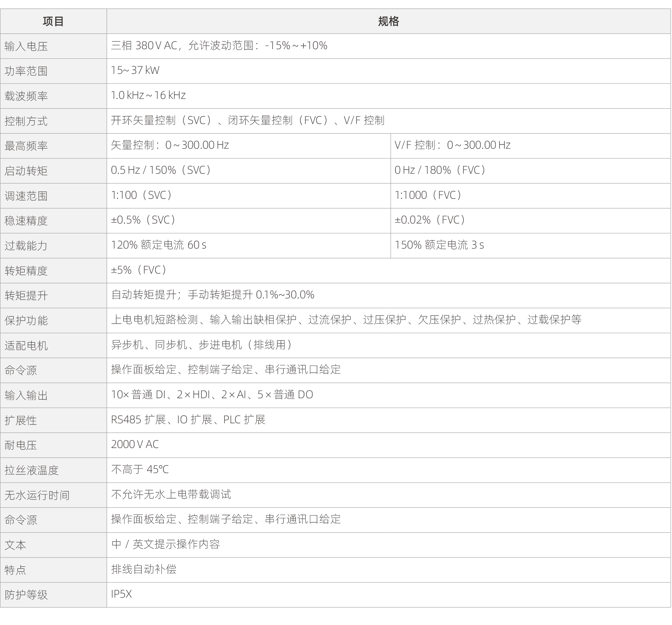Screen dimensions: 672x625
Task: Click the 规格 column header
Action: (x=388, y=21)
